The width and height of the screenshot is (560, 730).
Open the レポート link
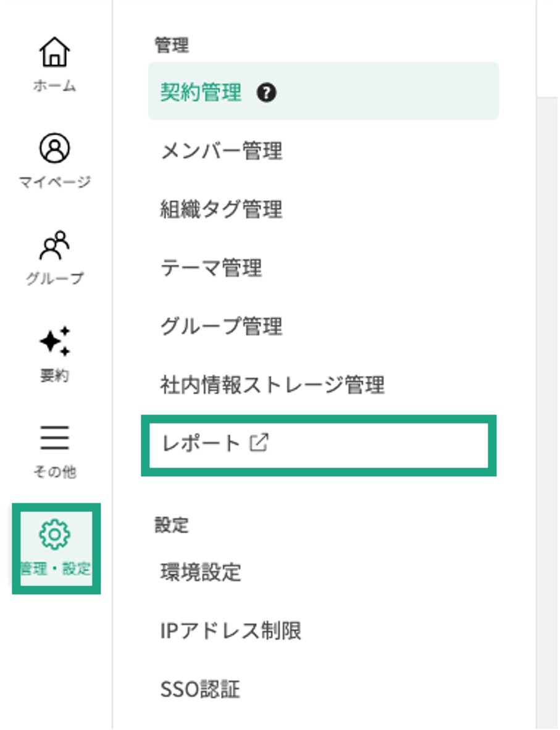(x=200, y=443)
